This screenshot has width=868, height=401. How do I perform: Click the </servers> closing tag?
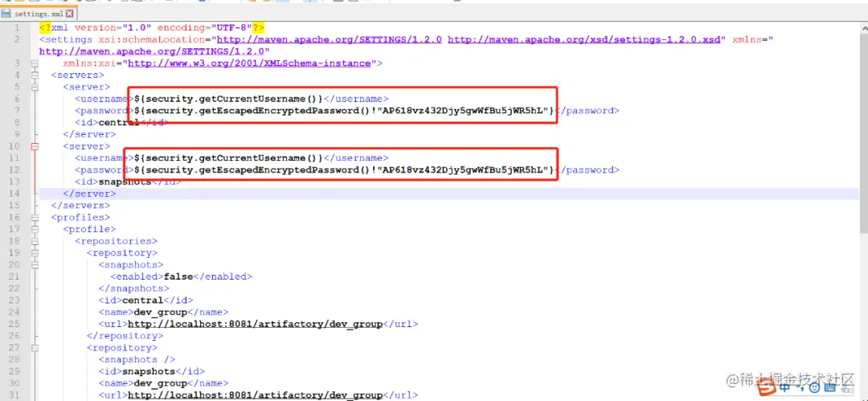[80, 206]
